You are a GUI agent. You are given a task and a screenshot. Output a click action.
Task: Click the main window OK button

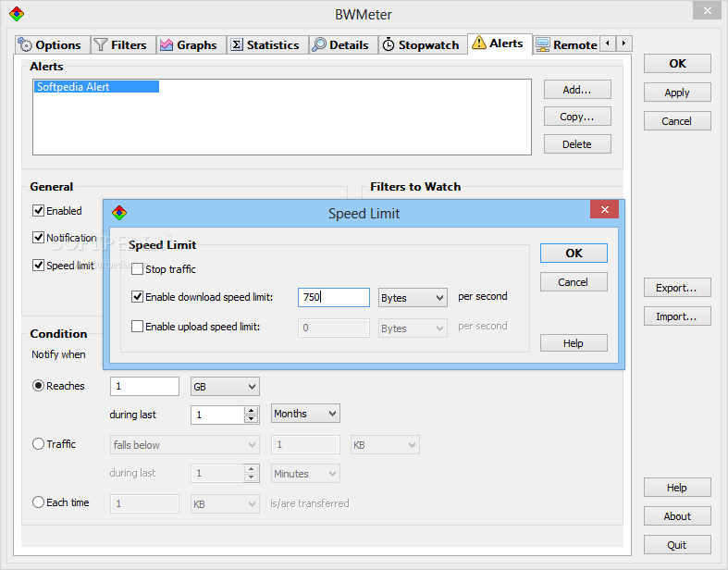[x=677, y=64]
